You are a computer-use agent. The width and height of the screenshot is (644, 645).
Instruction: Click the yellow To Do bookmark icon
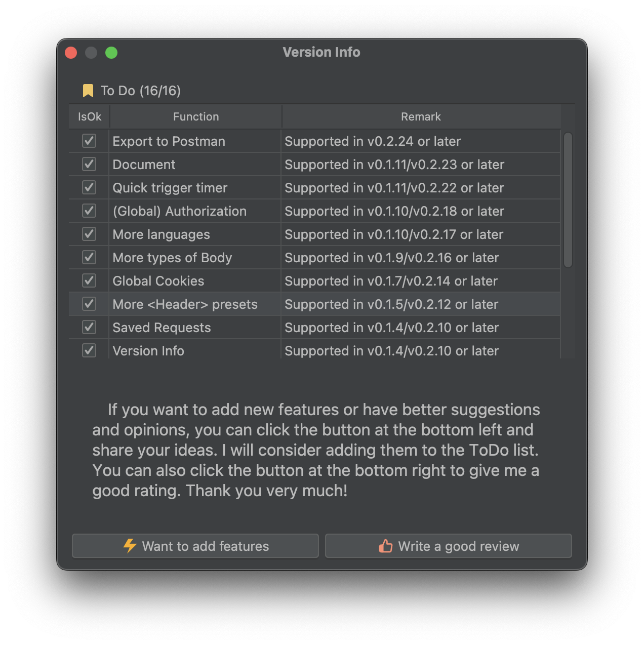[x=89, y=90]
